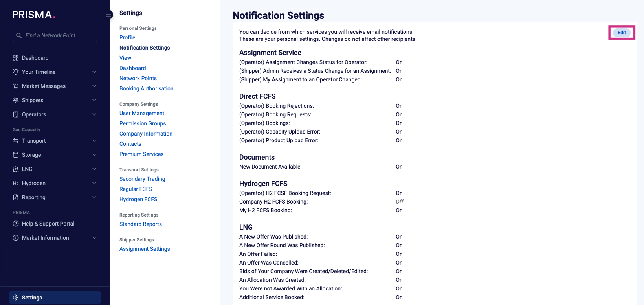The height and width of the screenshot is (305, 644).
Task: Expand the Transport menu chevron
Action: point(94,141)
